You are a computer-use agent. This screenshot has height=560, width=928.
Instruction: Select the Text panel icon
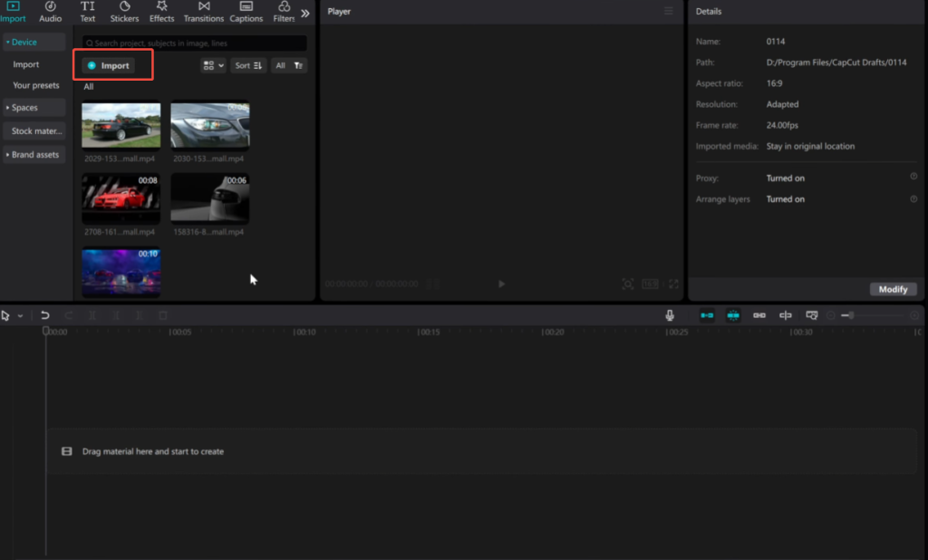(x=87, y=12)
